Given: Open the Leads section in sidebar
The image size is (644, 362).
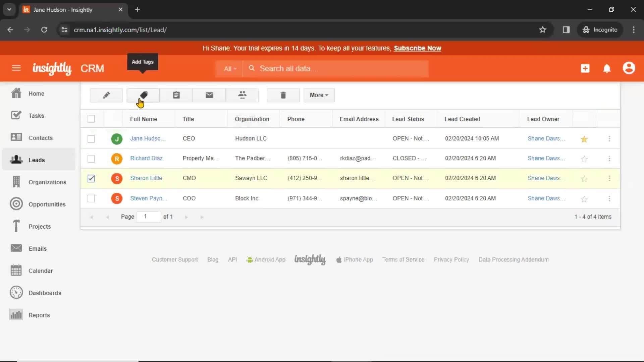Looking at the screenshot, I should (x=37, y=160).
